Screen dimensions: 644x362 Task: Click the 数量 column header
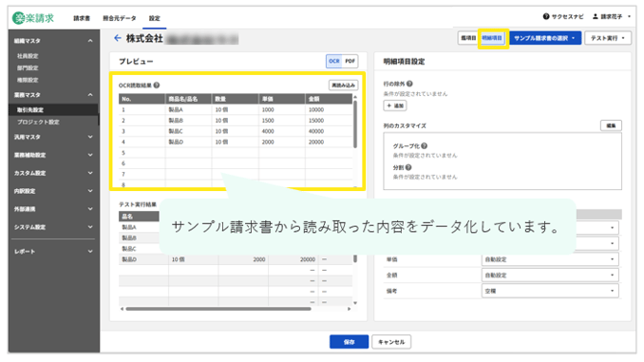(236, 99)
